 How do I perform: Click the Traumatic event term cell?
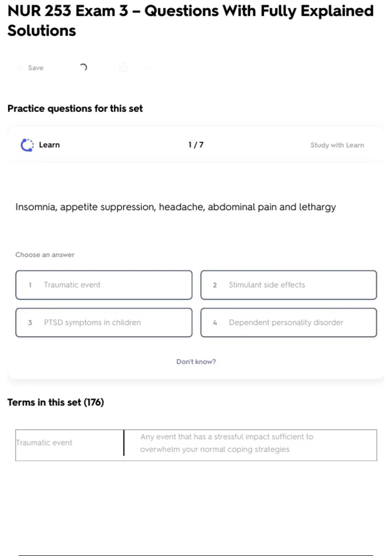point(44,443)
